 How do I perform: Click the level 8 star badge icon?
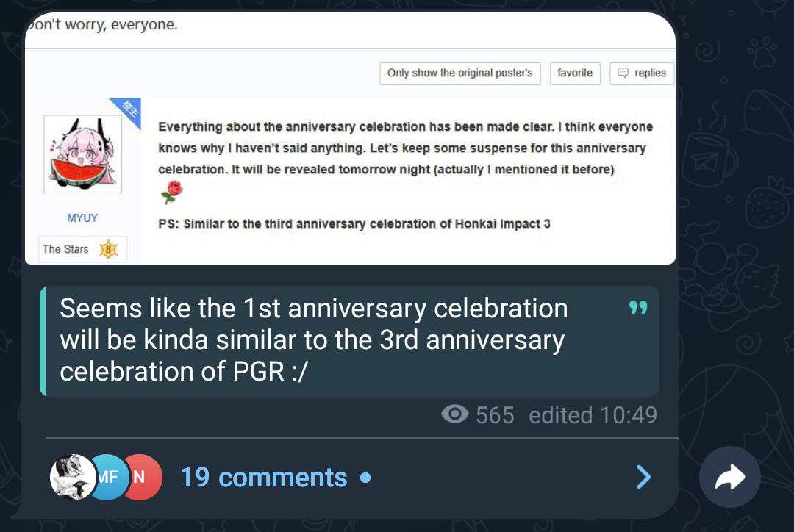108,249
